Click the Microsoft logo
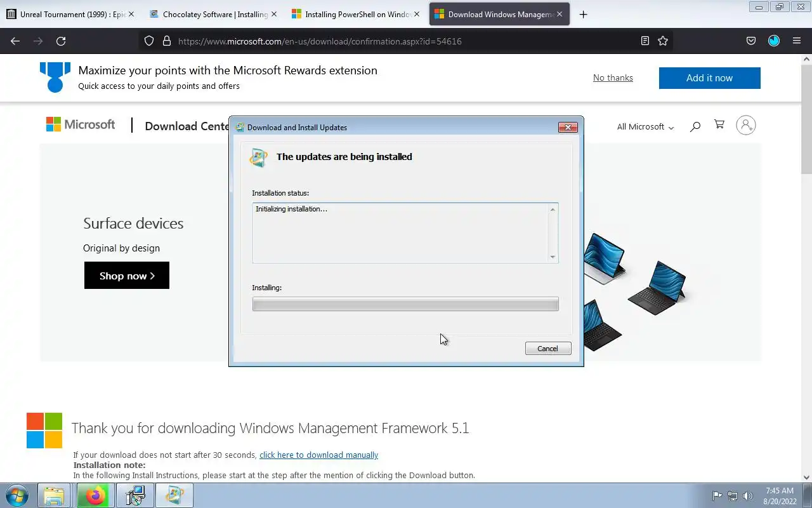 81,124
